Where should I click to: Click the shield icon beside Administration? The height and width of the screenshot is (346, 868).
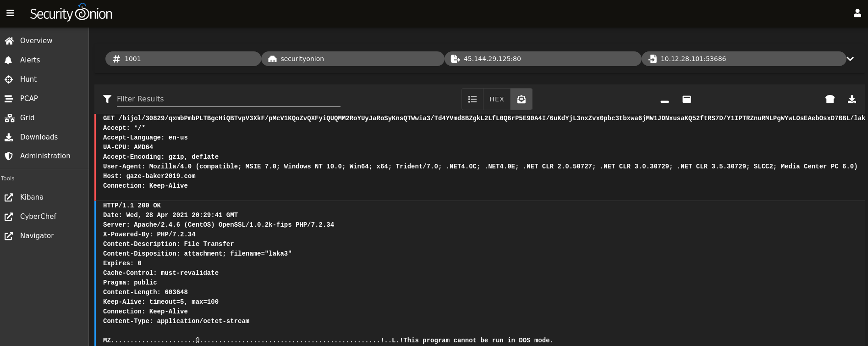pyautogui.click(x=9, y=156)
